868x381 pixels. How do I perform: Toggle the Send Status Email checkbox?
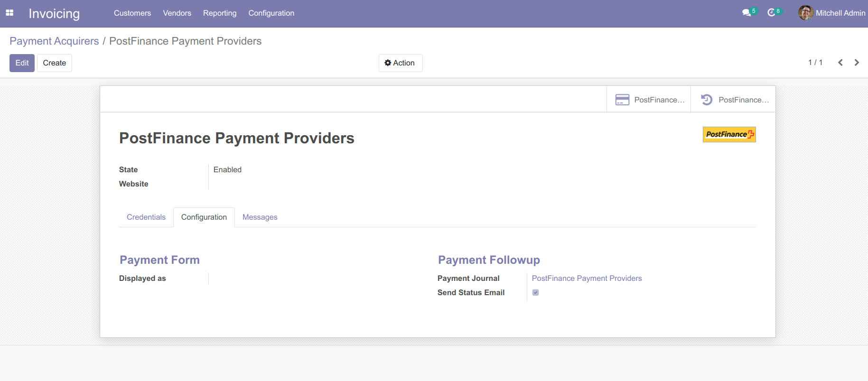[x=535, y=293]
